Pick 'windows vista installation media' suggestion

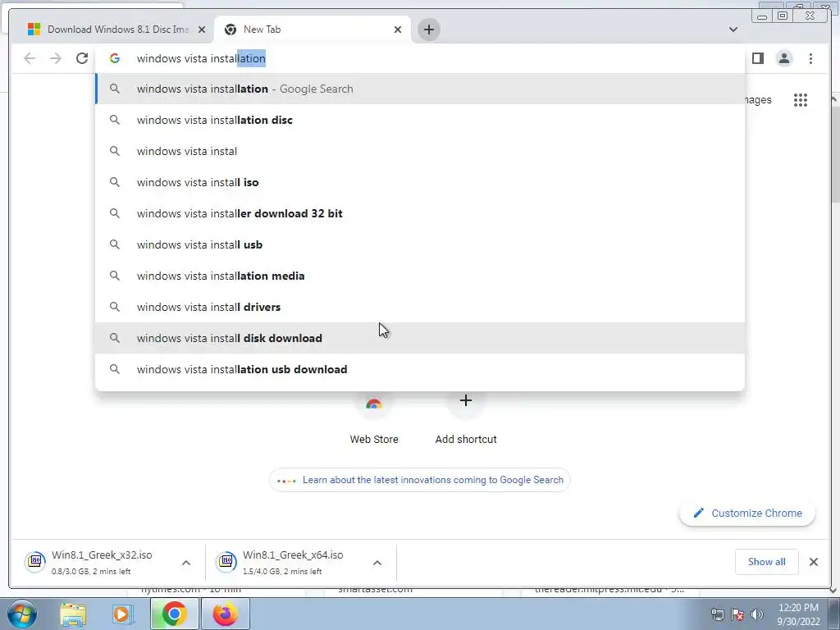coord(420,276)
